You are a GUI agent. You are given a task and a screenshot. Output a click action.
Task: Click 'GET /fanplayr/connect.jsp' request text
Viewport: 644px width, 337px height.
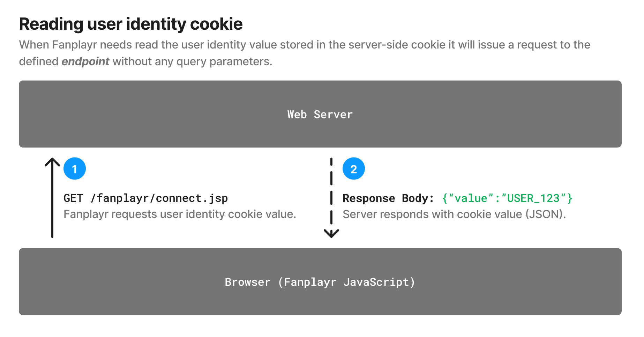click(145, 198)
